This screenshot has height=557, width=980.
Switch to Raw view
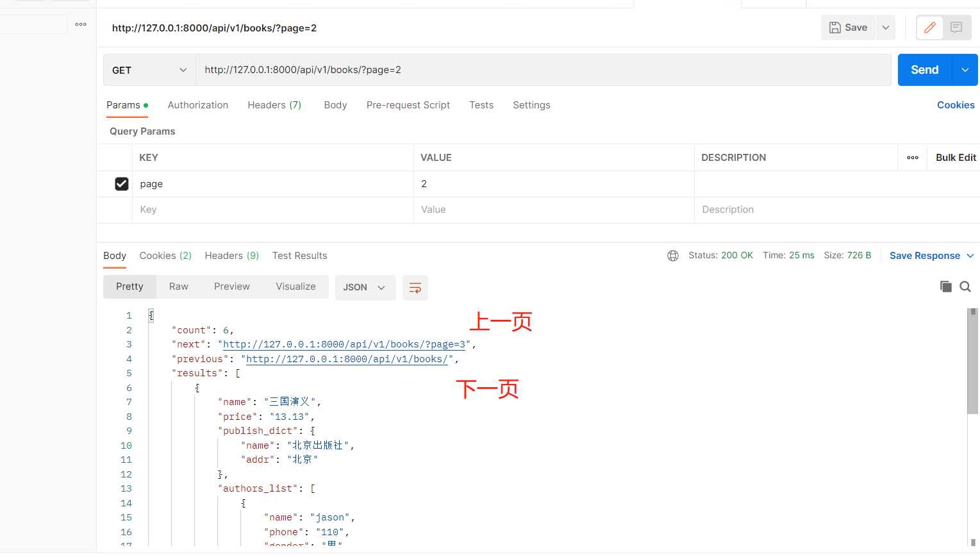pyautogui.click(x=179, y=287)
